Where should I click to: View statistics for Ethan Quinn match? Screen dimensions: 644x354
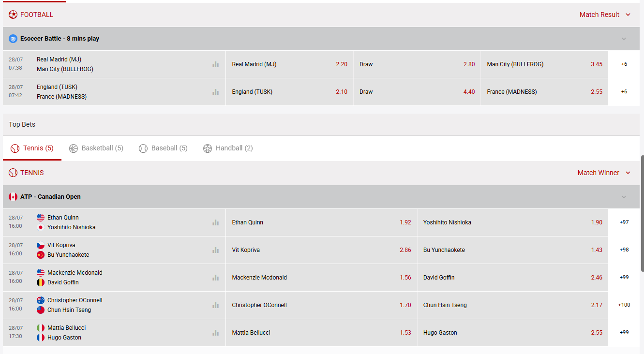coord(215,222)
